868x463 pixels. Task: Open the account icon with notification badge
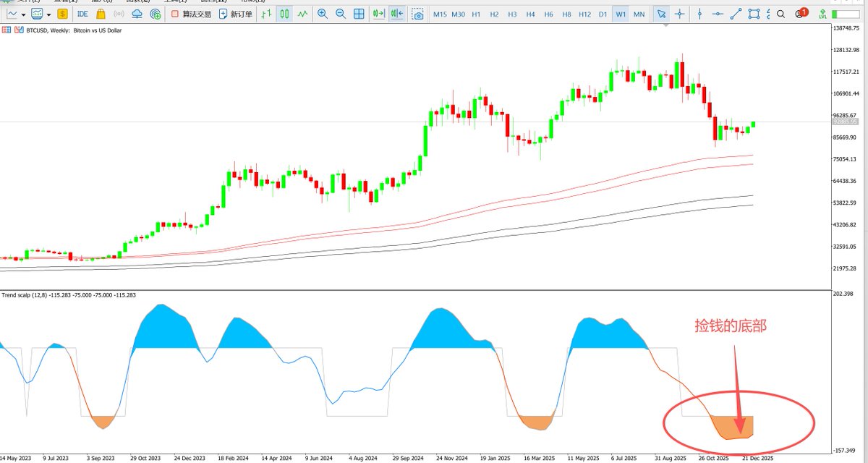coord(801,13)
